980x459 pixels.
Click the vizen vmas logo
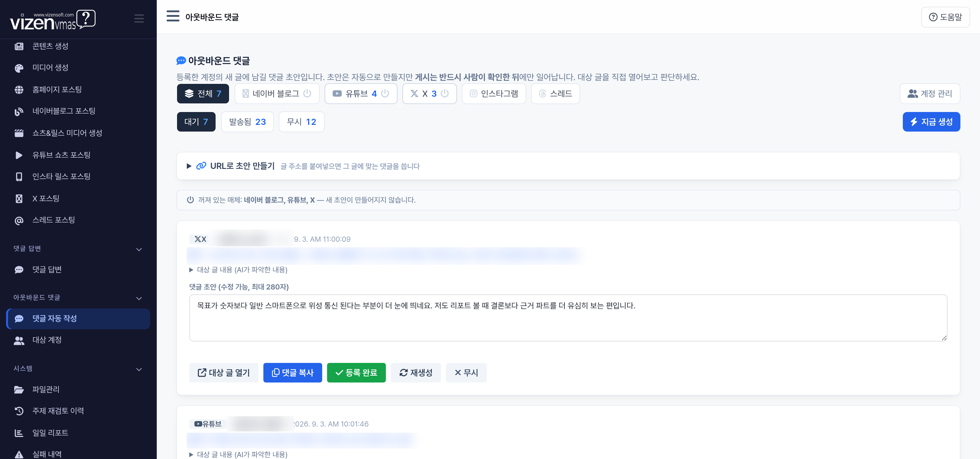52,20
